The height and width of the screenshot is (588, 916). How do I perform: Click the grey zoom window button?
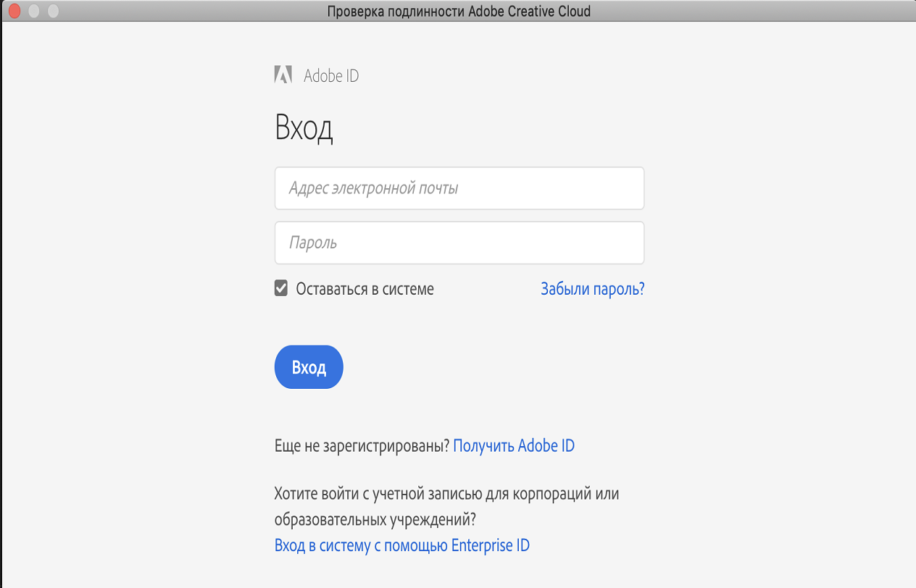52,11
